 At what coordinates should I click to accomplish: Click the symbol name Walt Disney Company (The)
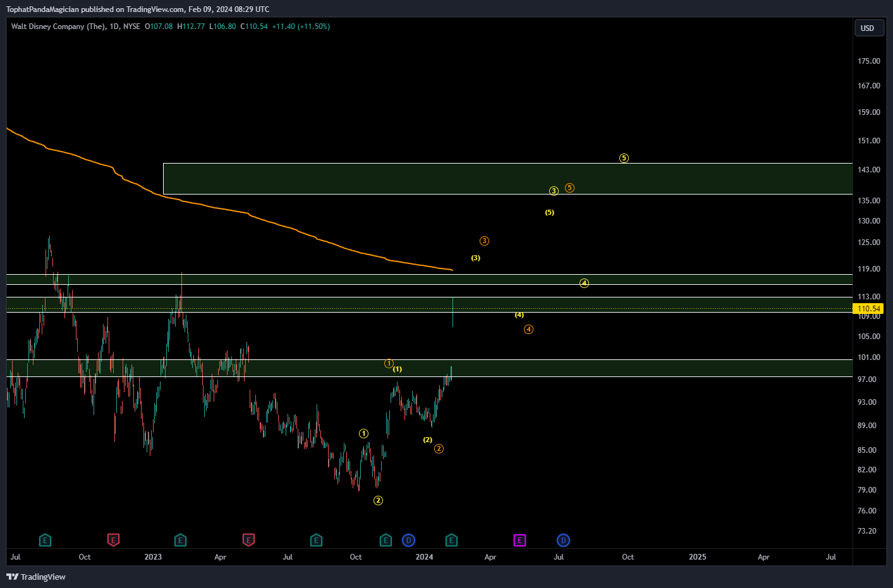[x=57, y=27]
